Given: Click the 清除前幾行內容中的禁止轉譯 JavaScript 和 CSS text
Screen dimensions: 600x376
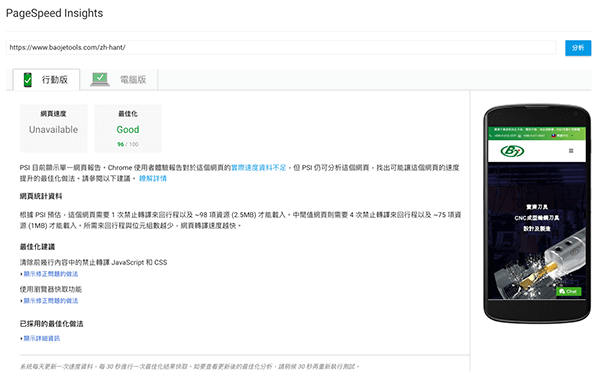Looking at the screenshot, I should tap(93, 262).
